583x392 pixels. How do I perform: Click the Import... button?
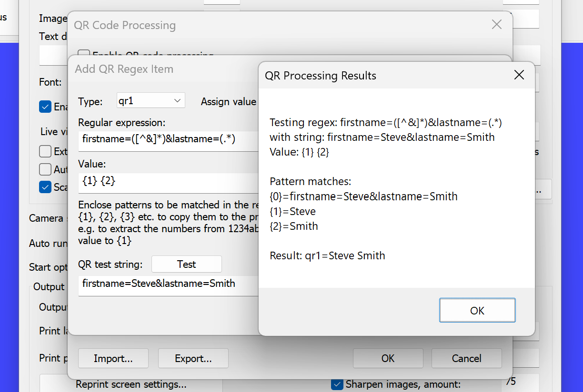[x=113, y=358]
